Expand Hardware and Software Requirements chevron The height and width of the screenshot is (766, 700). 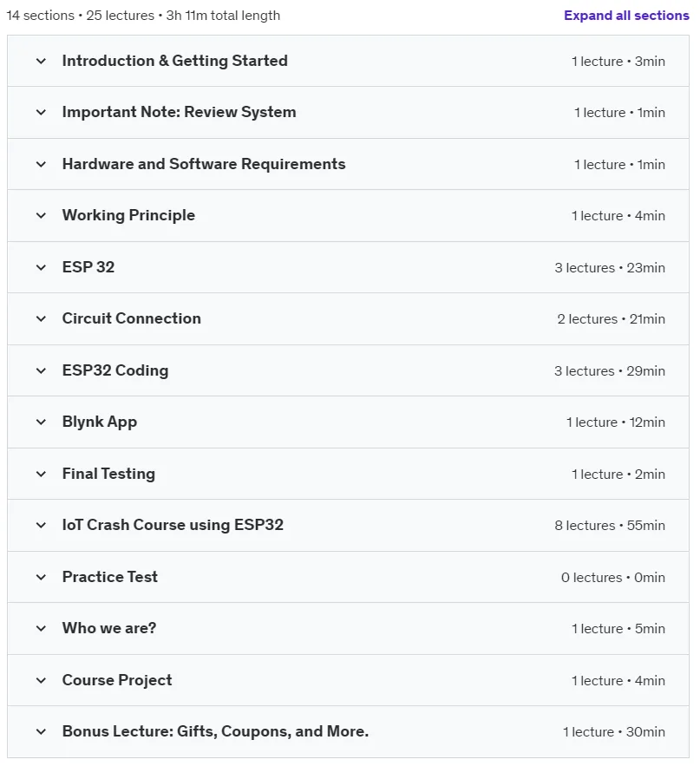pos(41,164)
